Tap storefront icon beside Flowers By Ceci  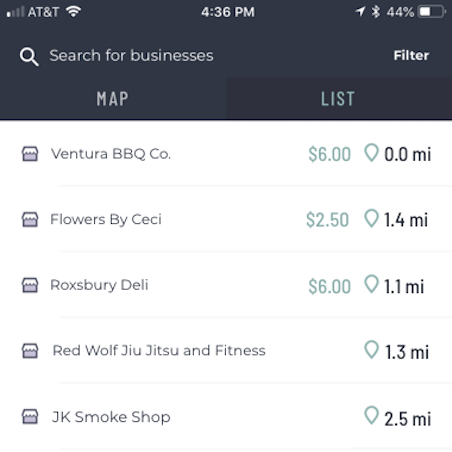tap(30, 220)
